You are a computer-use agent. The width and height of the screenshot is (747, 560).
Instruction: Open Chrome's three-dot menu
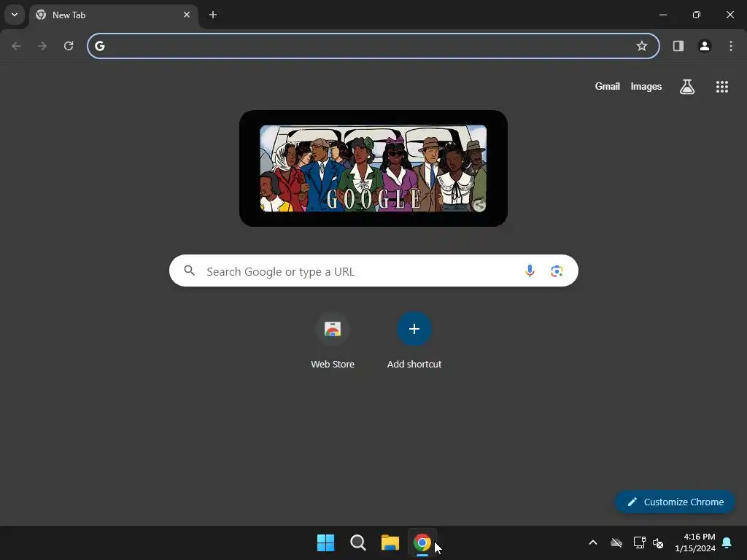point(731,46)
